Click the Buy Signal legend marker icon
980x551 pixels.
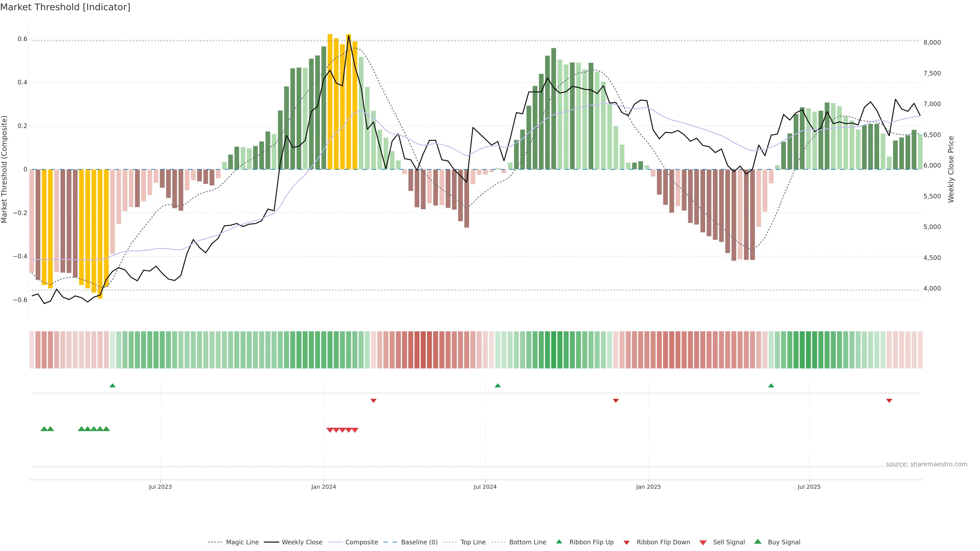pyautogui.click(x=757, y=542)
